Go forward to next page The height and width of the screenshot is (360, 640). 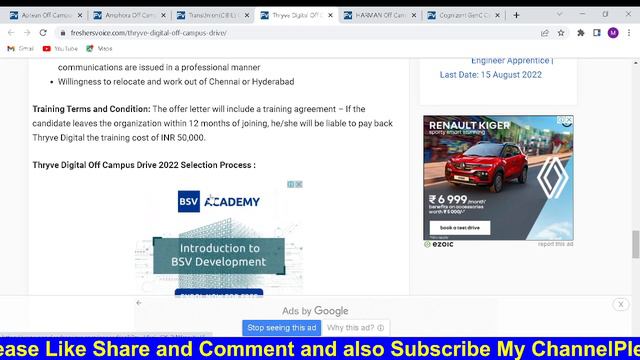coord(27,33)
